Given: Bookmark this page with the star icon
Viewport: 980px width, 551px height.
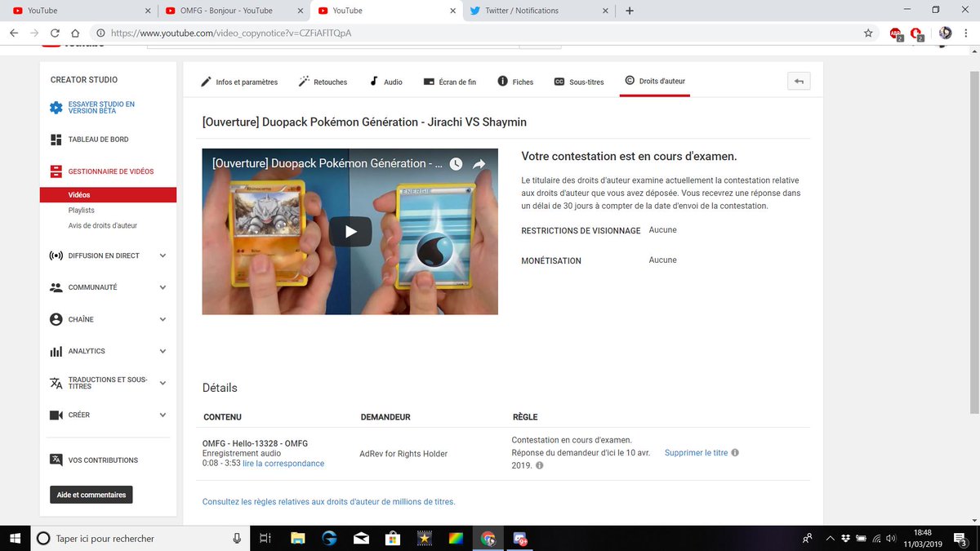Looking at the screenshot, I should pyautogui.click(x=868, y=33).
